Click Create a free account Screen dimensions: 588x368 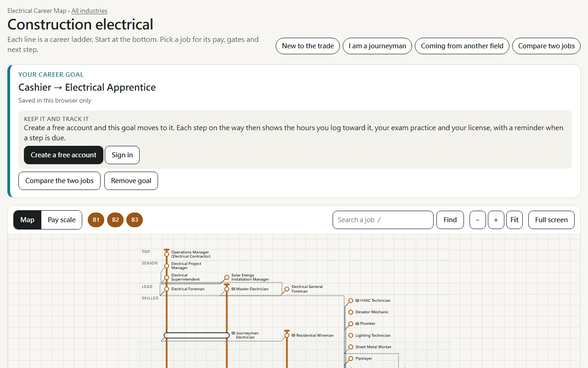63,155
